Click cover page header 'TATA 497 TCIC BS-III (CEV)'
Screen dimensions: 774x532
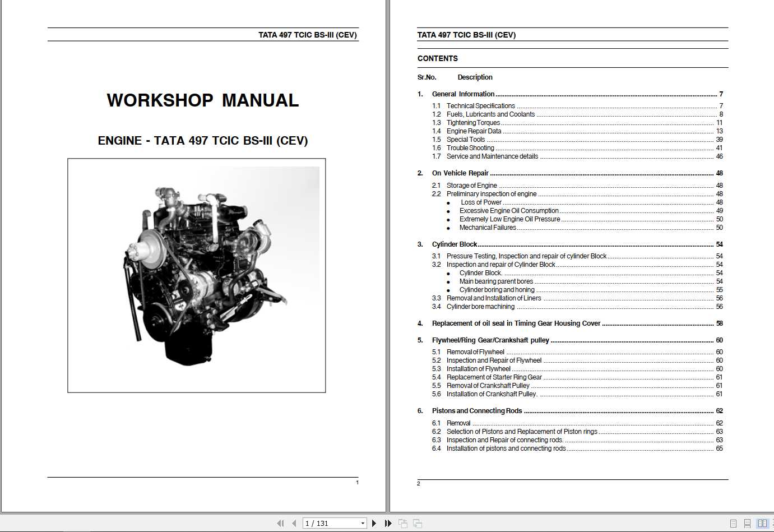[308, 35]
